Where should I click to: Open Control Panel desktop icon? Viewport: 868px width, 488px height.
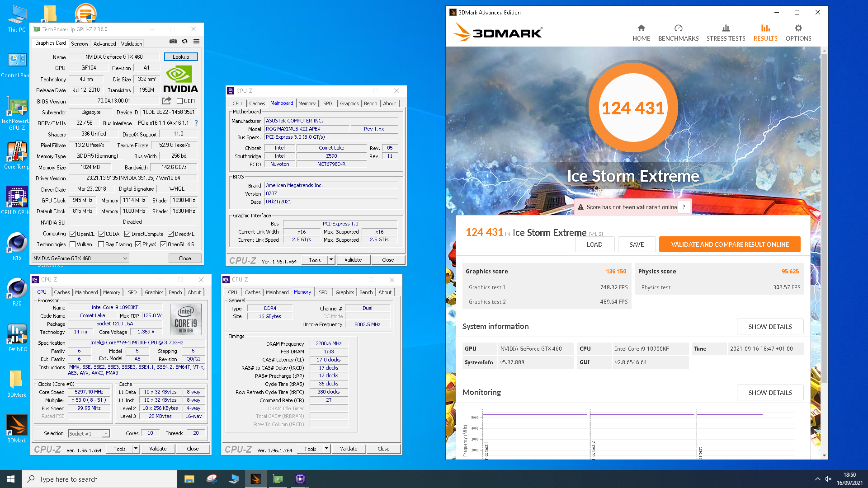16,66
